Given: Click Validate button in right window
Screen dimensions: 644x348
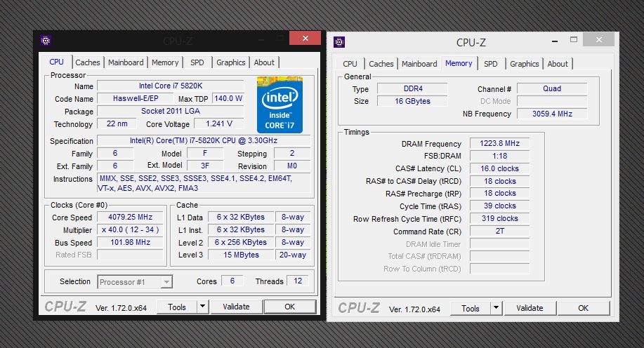Looking at the screenshot, I should click(530, 308).
